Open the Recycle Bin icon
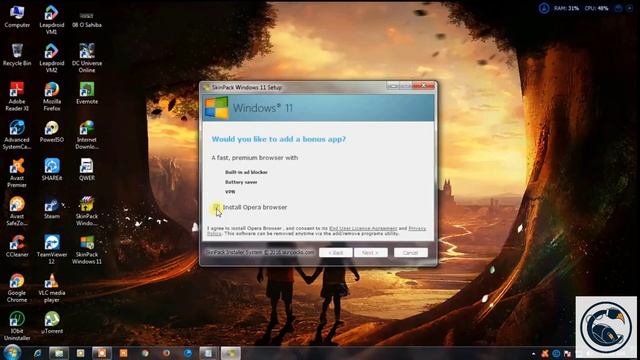Image resolution: width=640 pixels, height=360 pixels. pyautogui.click(x=17, y=55)
